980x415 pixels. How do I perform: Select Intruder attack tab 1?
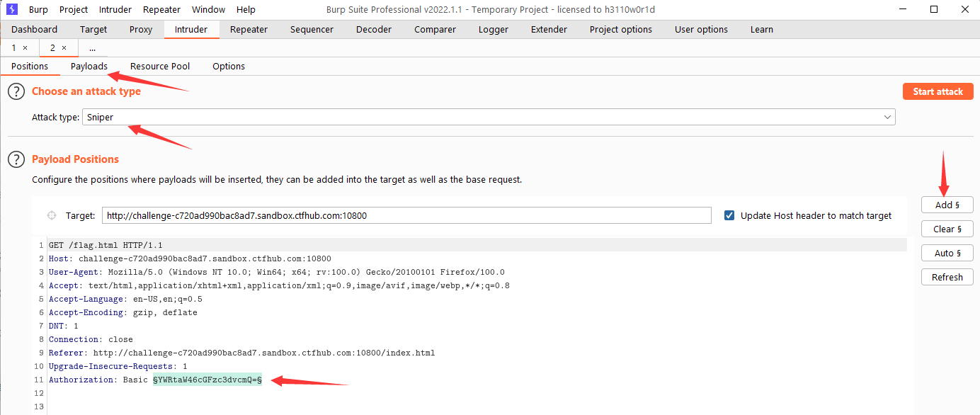click(x=13, y=48)
